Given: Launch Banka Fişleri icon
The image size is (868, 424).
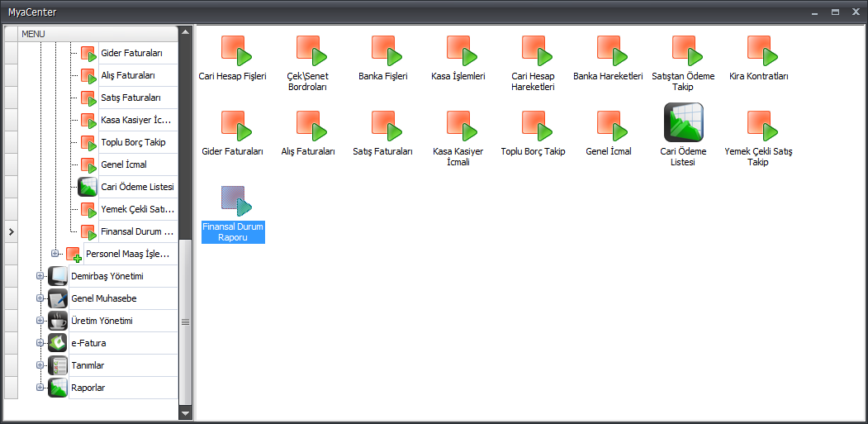Looking at the screenshot, I should [387, 51].
